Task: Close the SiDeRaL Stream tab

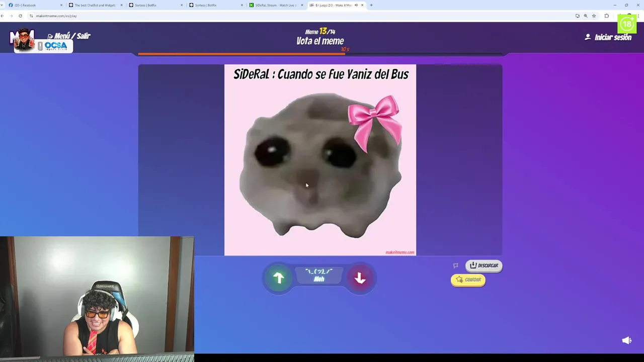Action: (x=302, y=5)
